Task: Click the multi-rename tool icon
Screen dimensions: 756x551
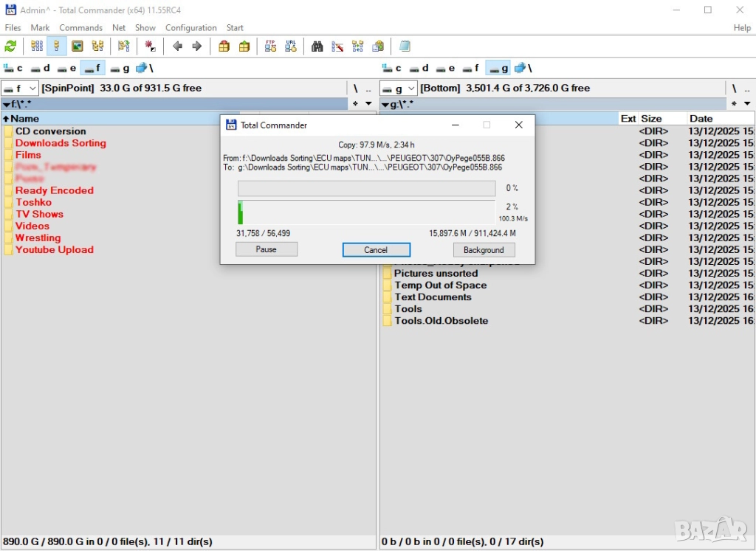Action: point(337,46)
